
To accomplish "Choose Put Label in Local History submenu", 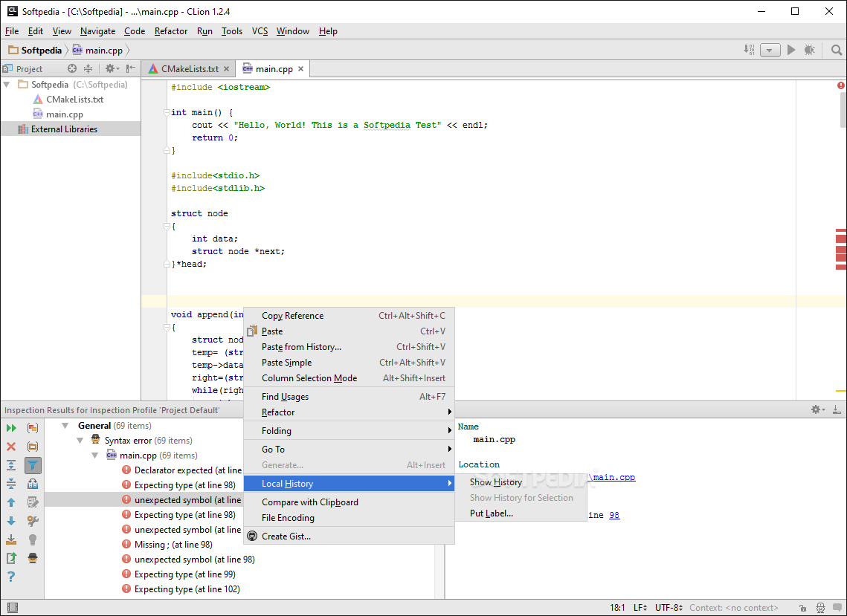I will [x=521, y=513].
